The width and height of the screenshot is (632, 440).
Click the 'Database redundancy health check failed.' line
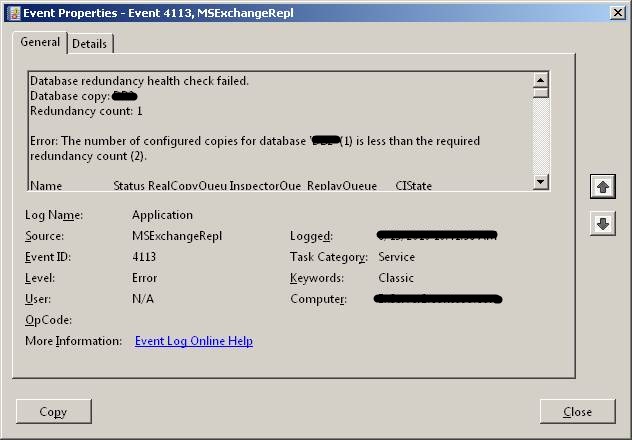pyautogui.click(x=139, y=81)
